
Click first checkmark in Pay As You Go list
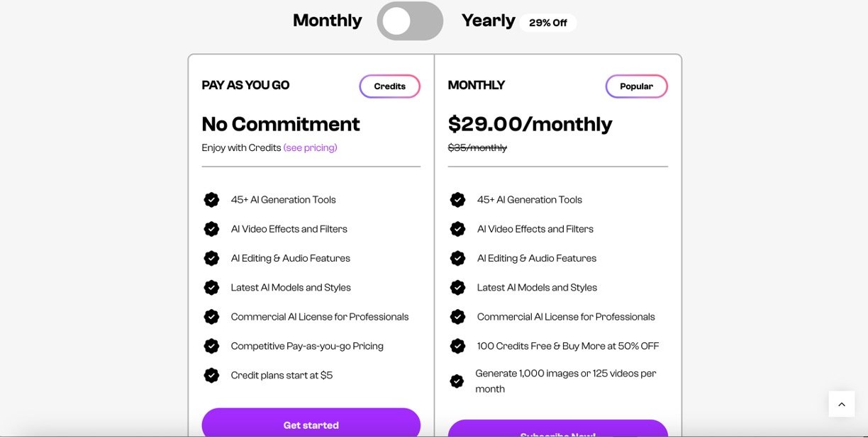coord(211,200)
